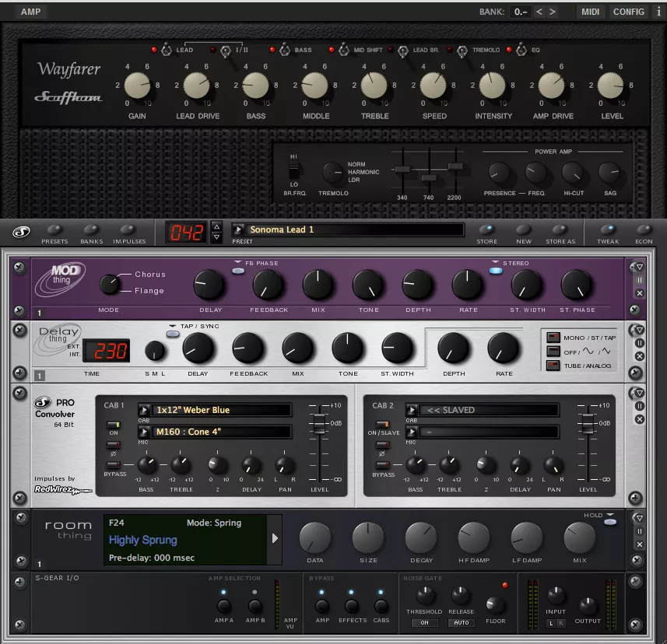The height and width of the screenshot is (644, 667).
Task: Click the noise gate AUTO button
Action: pos(461,623)
